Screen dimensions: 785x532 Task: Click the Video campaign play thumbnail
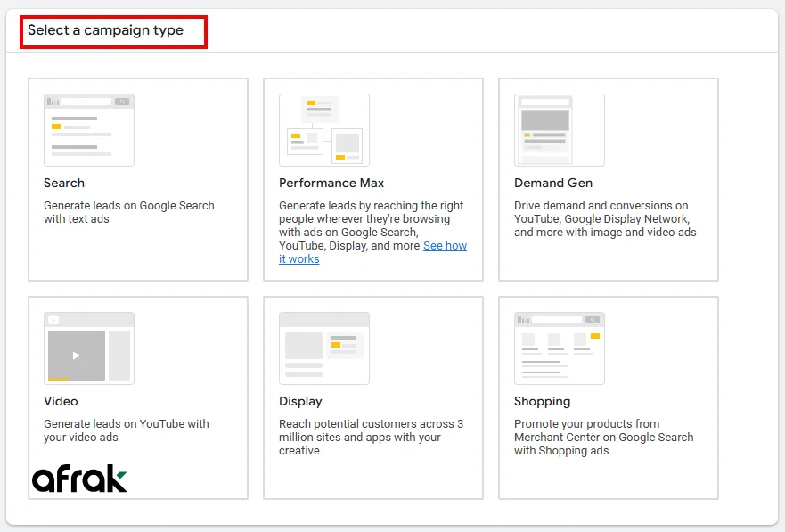77,355
